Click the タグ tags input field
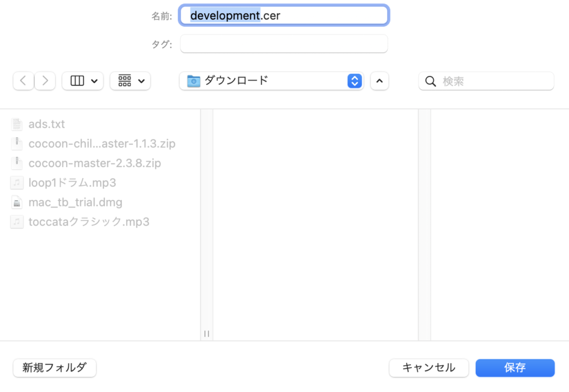Viewport: 569px width, 392px height. [x=284, y=44]
